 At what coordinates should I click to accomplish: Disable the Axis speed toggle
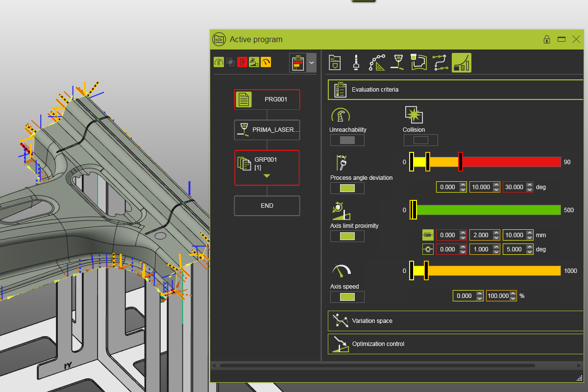click(x=347, y=296)
